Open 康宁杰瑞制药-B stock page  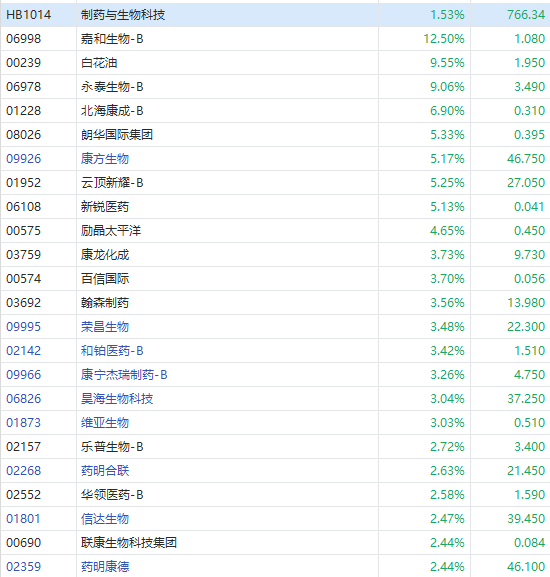coord(124,375)
